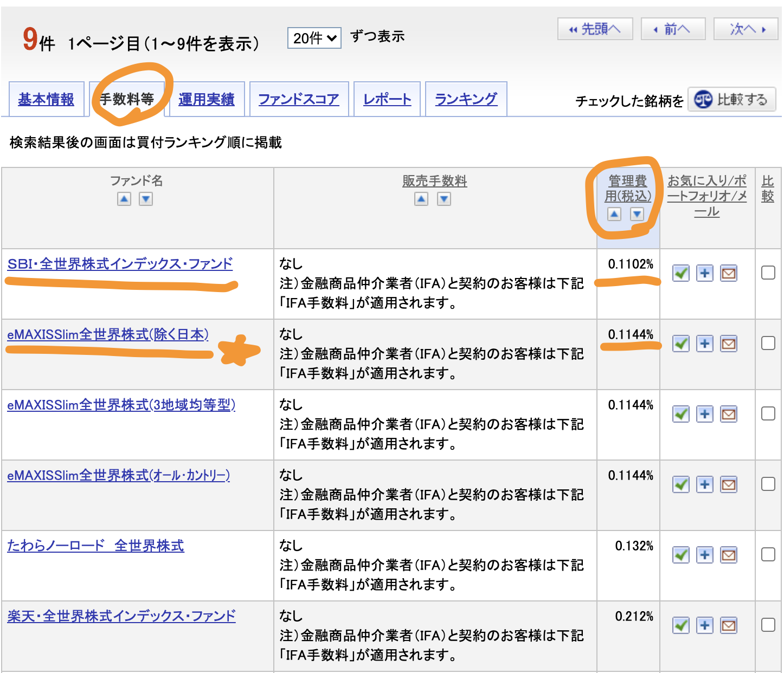784x673 pixels.
Task: Click mail alert icon for eMAXISSlim(3地域均等型)
Action: 729,414
